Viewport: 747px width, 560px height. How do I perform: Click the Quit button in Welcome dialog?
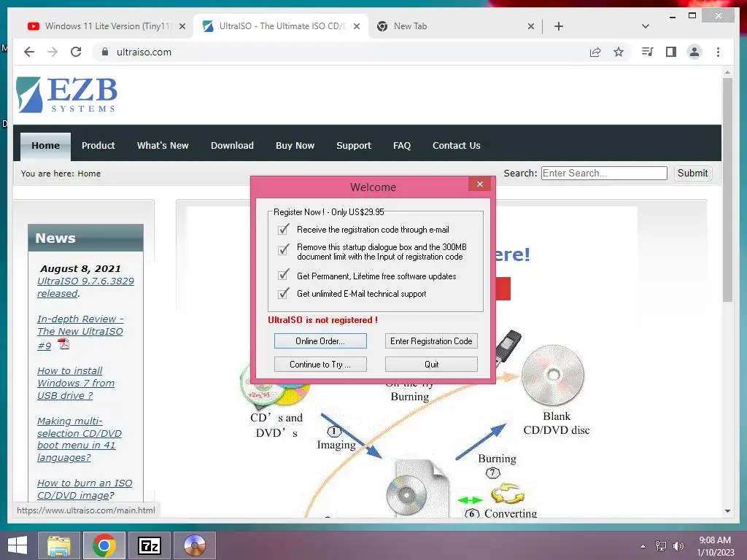tap(431, 365)
